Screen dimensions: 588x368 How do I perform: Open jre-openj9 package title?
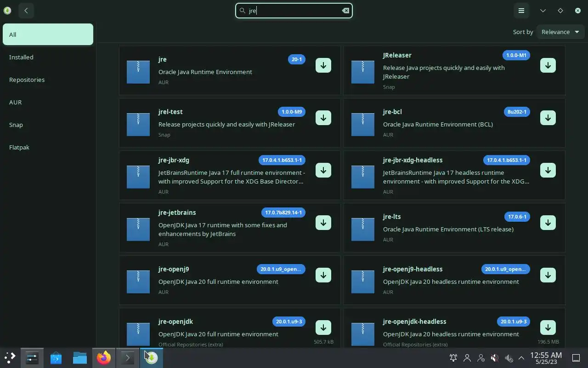(x=174, y=269)
